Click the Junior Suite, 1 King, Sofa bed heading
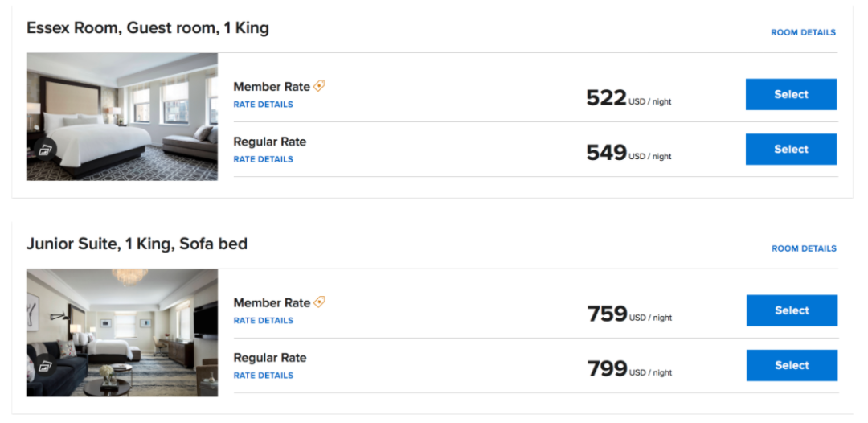Screen dimensions: 868x423 click(x=137, y=244)
